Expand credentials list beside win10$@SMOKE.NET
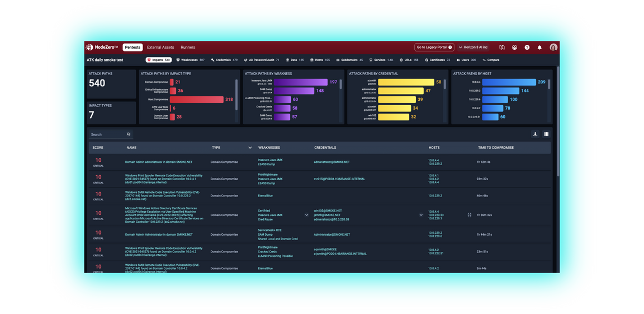644x314 pixels. click(x=421, y=215)
